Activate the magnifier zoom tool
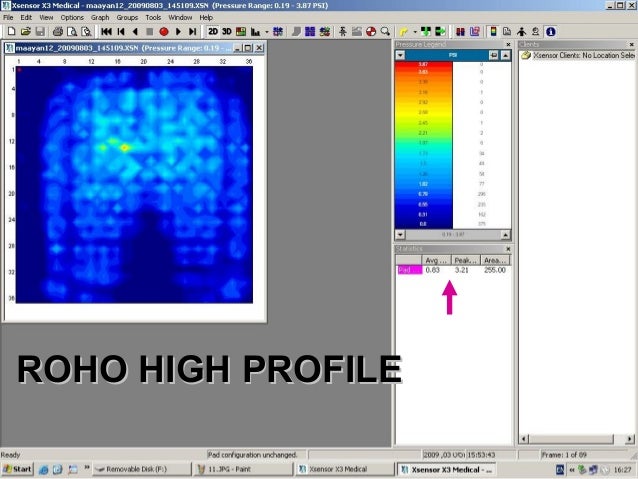Viewport: 638px width, 479px height. click(385, 31)
